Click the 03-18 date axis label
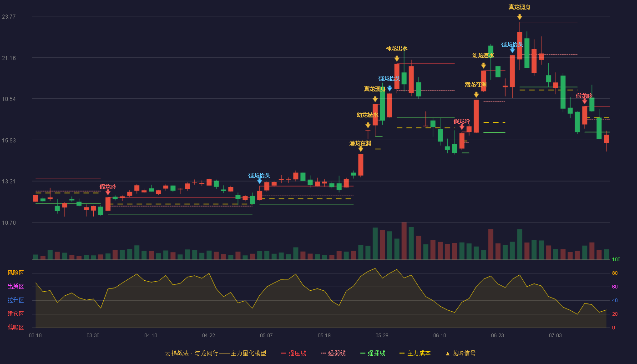Image resolution: width=637 pixels, height=364 pixels. point(35,335)
